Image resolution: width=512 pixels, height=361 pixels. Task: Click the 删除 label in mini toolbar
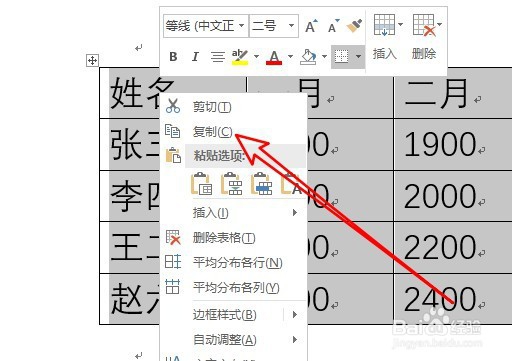pos(424,53)
